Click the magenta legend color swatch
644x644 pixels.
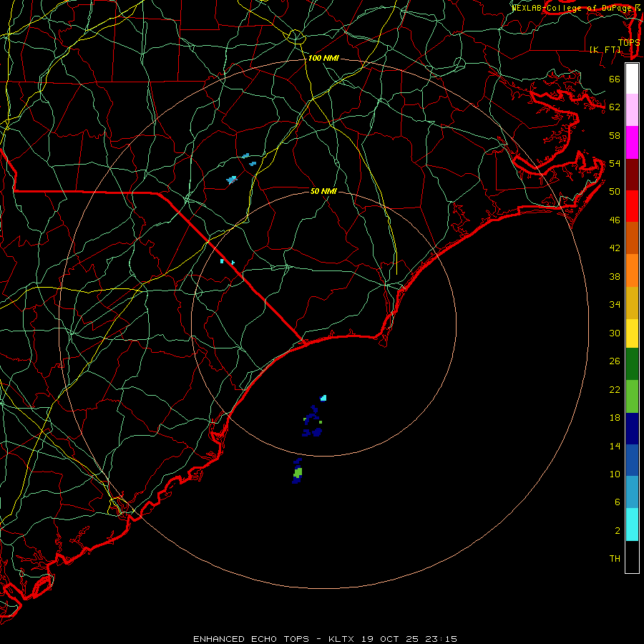click(x=632, y=142)
